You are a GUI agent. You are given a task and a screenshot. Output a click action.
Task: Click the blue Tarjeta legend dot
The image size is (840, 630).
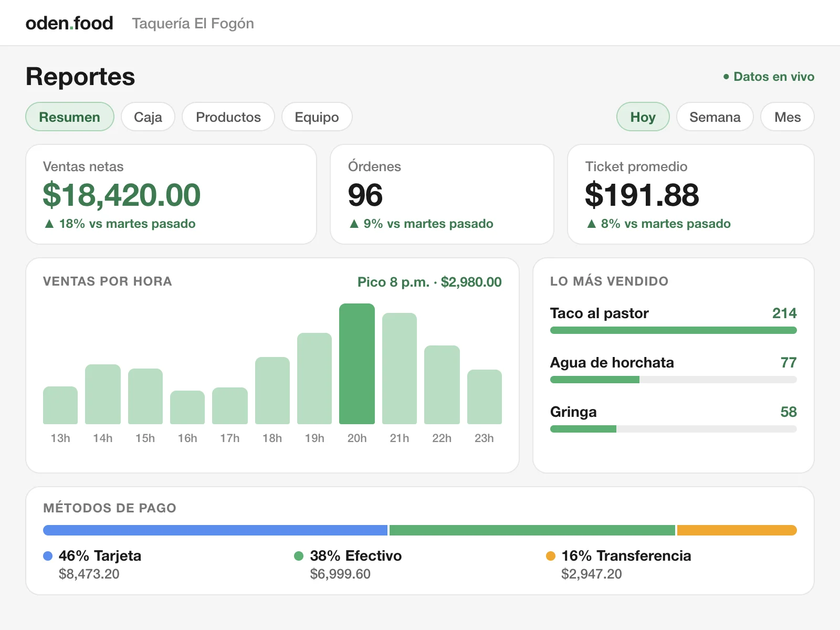(x=48, y=555)
